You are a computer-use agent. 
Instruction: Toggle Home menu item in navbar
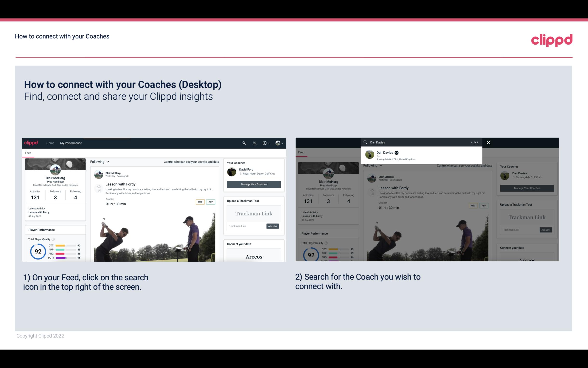(x=51, y=143)
